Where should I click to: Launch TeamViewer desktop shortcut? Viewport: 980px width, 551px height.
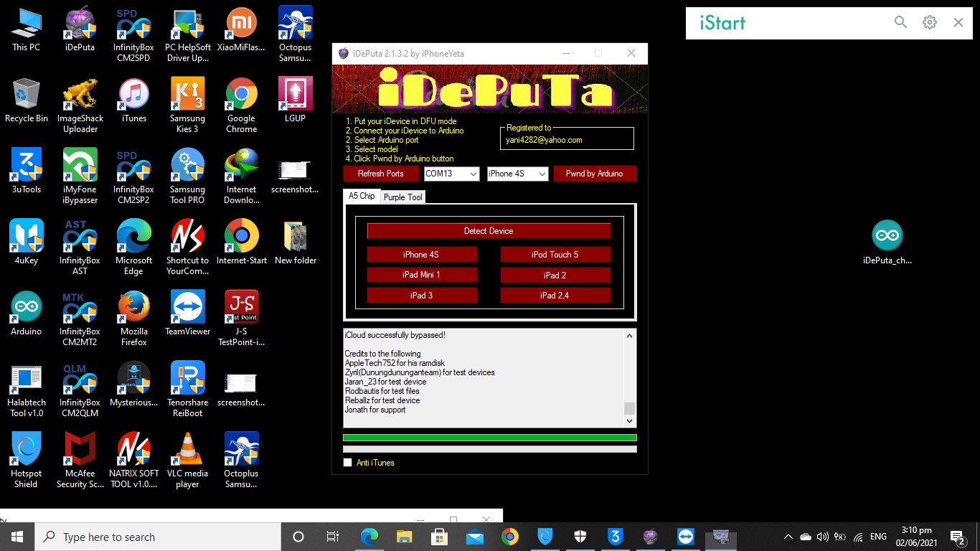(x=187, y=314)
